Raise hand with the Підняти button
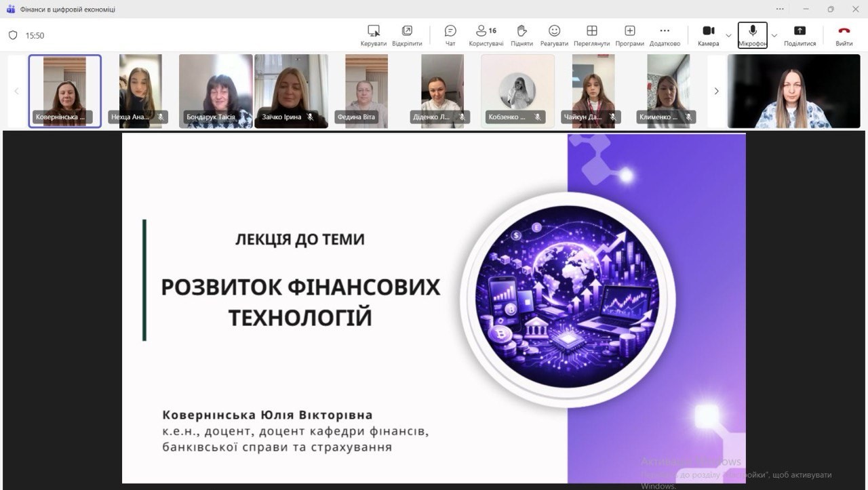Image resolution: width=868 pixels, height=490 pixels. tap(521, 35)
